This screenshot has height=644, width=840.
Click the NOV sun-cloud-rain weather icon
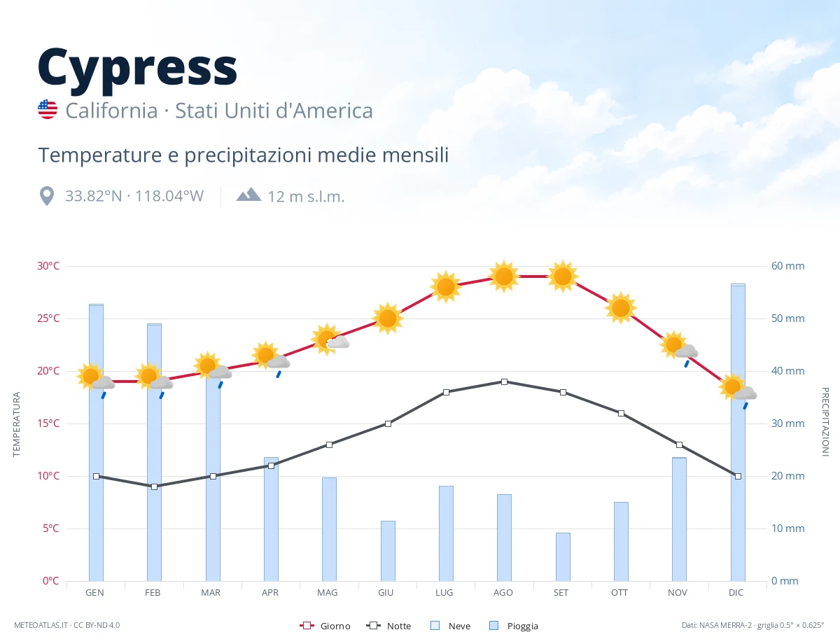click(x=679, y=349)
